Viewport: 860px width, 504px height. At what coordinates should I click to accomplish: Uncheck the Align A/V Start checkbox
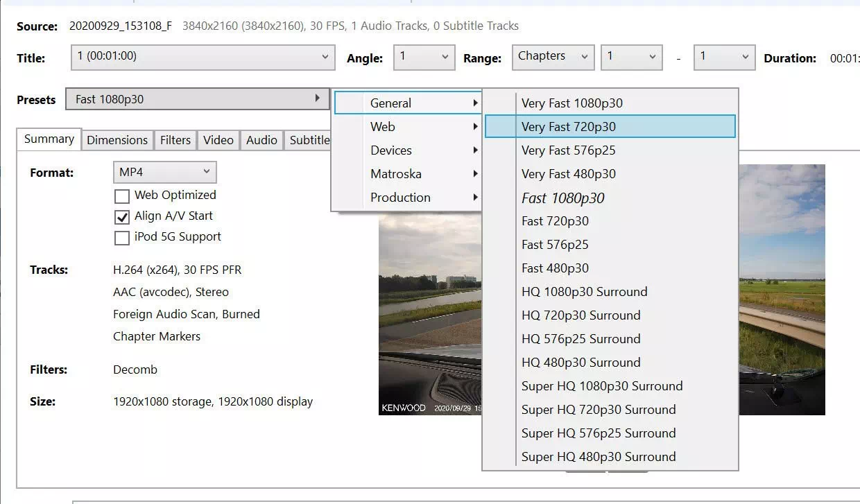point(122,217)
